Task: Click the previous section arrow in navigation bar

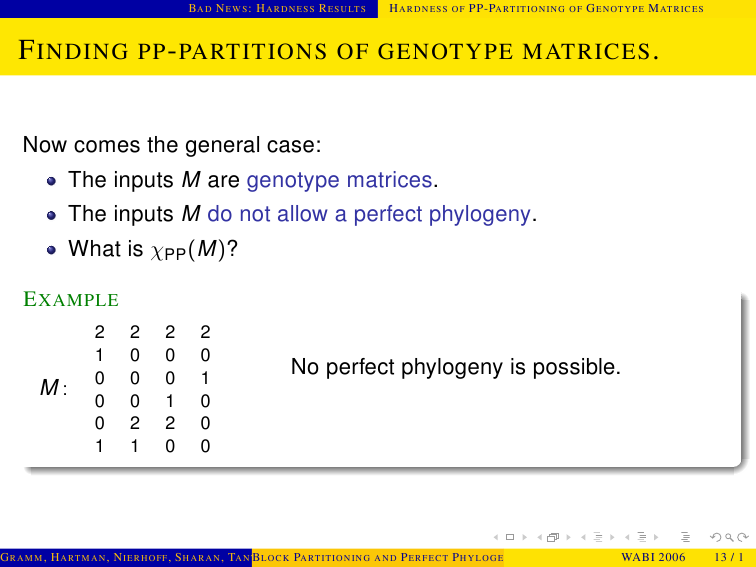Action: (x=627, y=537)
